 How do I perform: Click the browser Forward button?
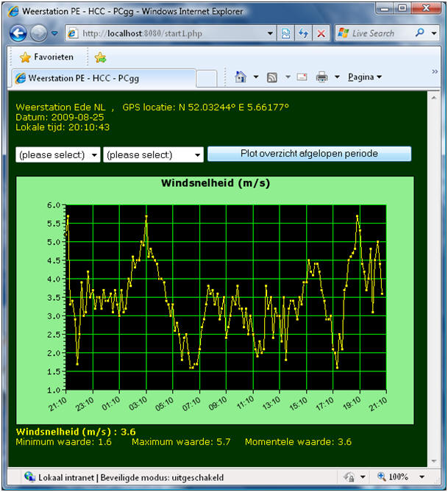point(39,33)
